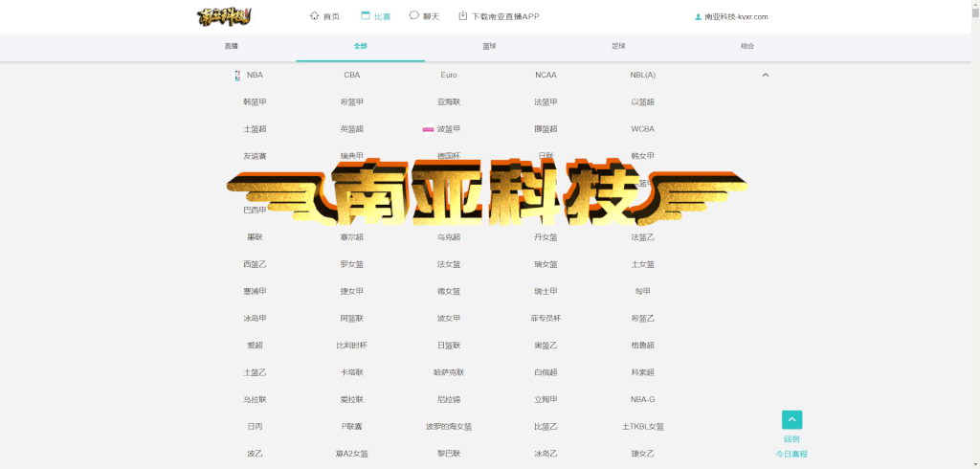Pick the 瑞典甲 league

(x=352, y=156)
